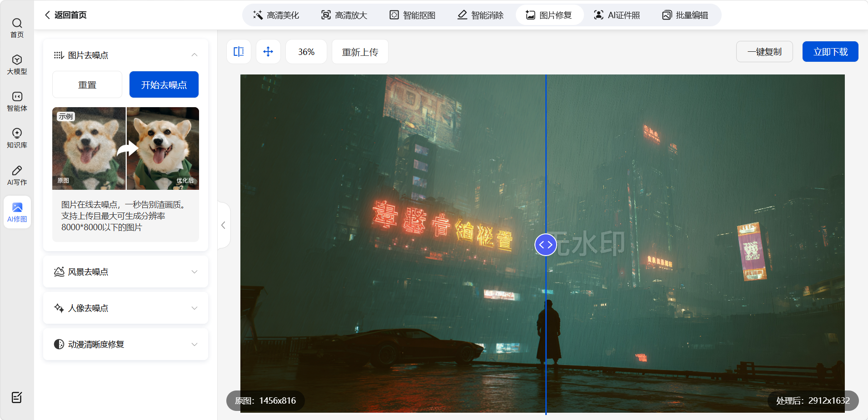
Task: Open AI写作 from the sidebar
Action: pos(17,175)
